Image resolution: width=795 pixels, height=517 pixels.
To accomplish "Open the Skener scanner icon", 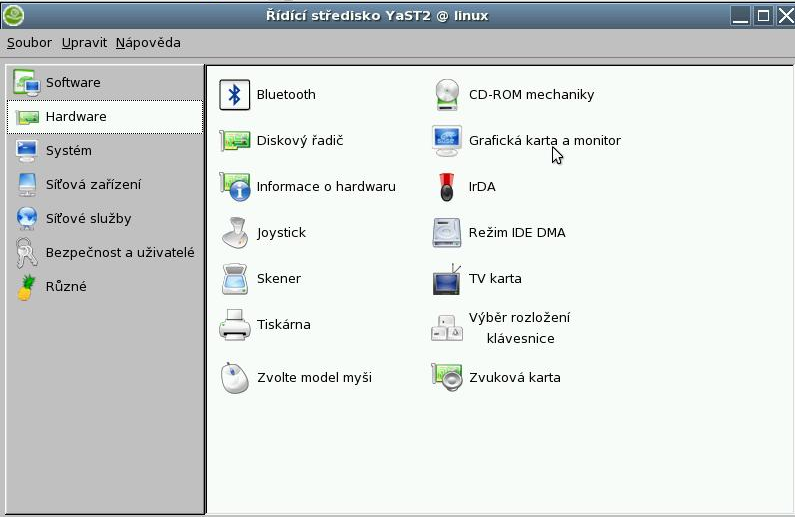I will coord(235,279).
